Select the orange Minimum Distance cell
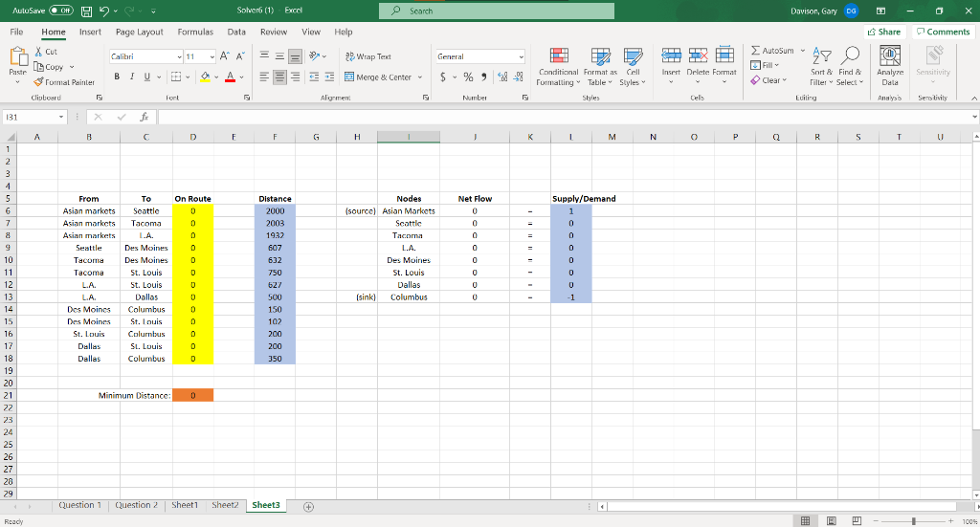 192,395
